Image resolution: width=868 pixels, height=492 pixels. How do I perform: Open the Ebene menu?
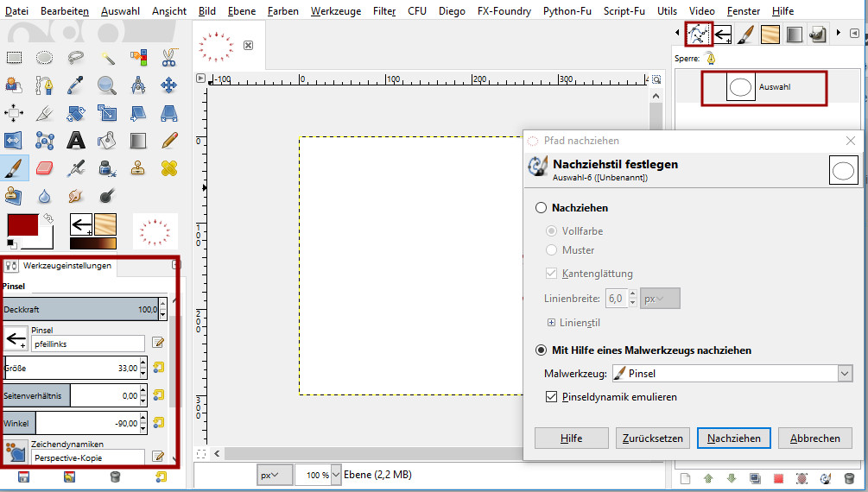point(242,11)
